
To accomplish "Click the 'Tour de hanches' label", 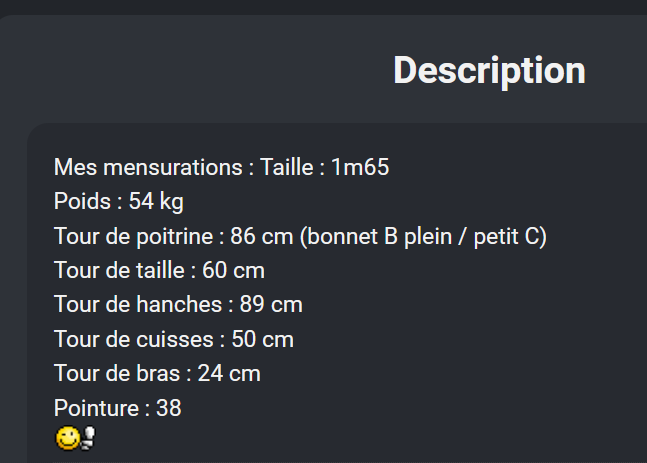I will point(138,305).
